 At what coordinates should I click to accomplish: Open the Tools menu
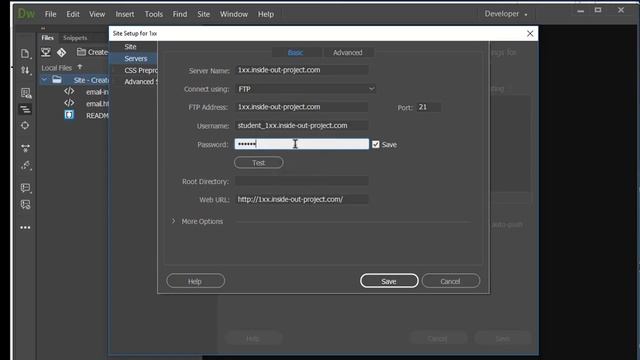tap(153, 14)
